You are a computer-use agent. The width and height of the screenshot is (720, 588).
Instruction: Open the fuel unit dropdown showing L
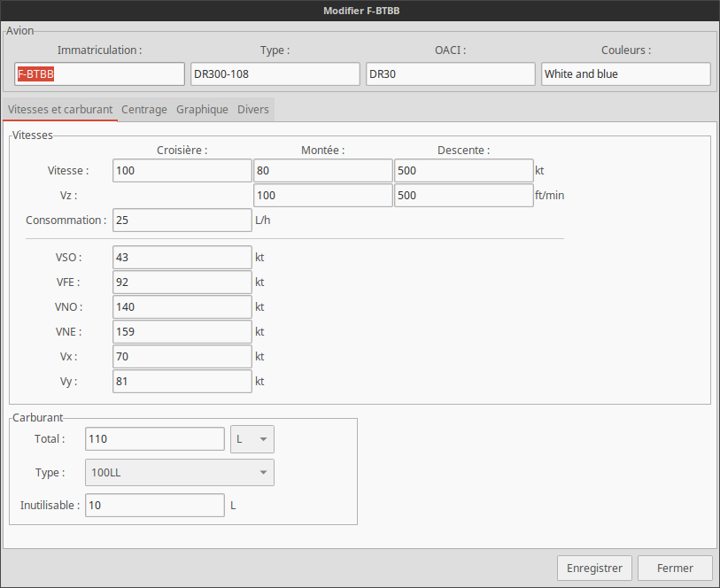(x=252, y=439)
